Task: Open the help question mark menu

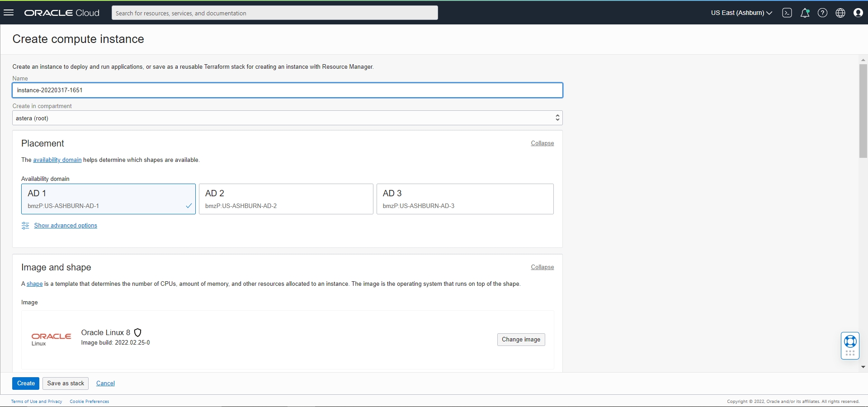Action: point(823,13)
